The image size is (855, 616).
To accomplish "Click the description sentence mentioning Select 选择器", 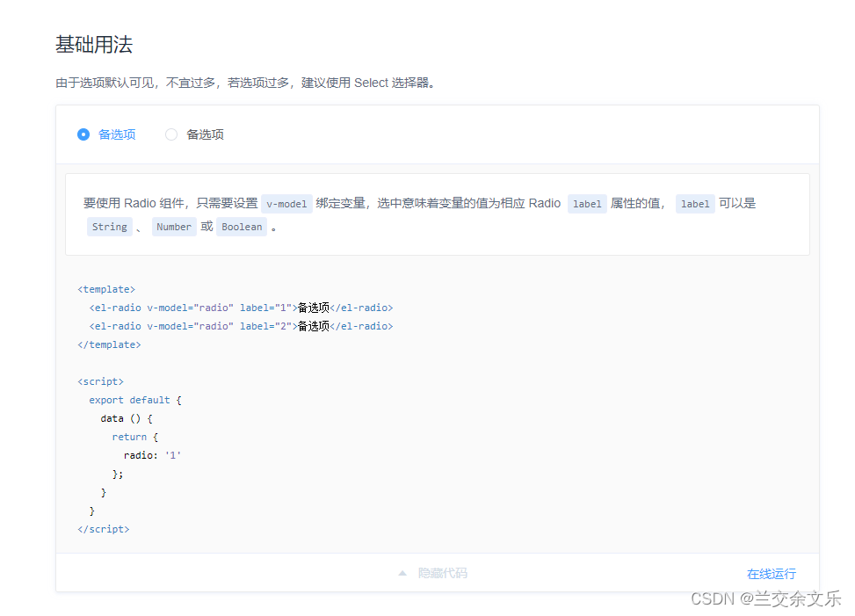I will 246,83.
